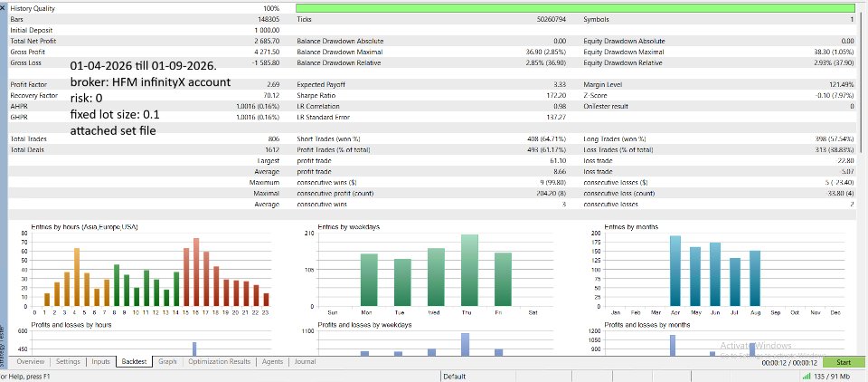Select the Profit Factor value 2.69
868x382 pixels.
[x=273, y=85]
